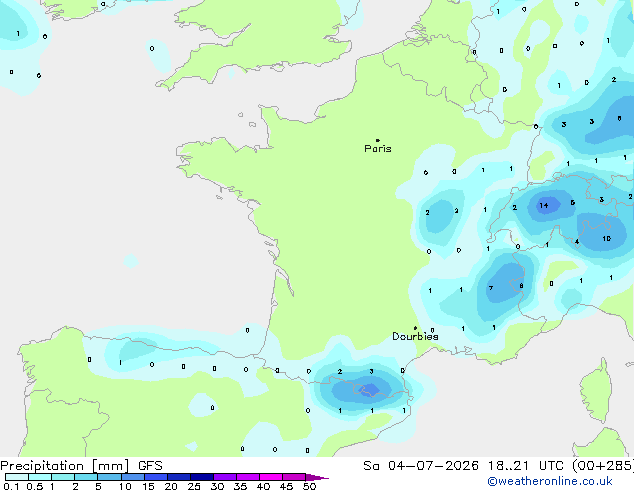Screen dimensions: 634x490
Task: Click the 14 mm precipitation value
Action: tap(544, 205)
